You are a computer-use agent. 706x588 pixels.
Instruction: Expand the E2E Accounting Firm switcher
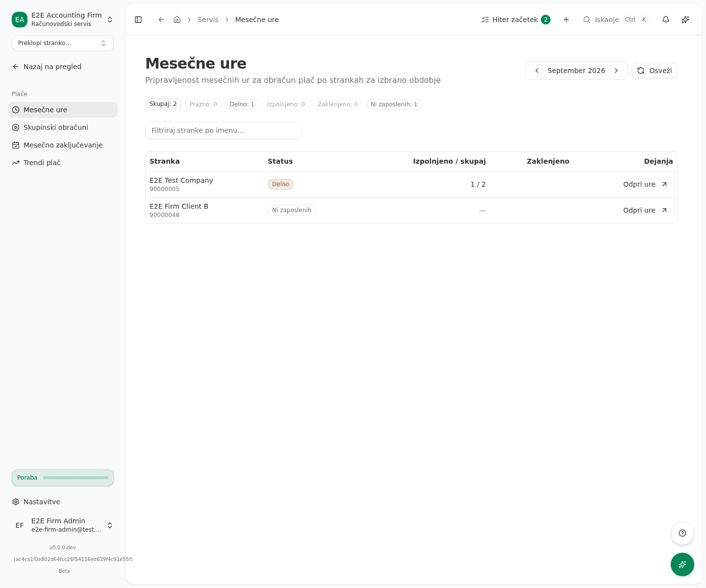63,20
